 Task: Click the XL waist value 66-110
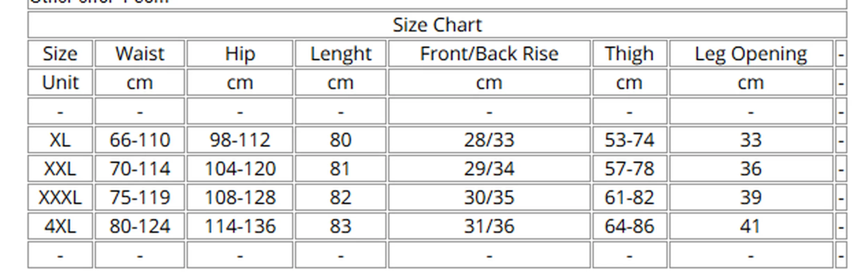tap(140, 140)
